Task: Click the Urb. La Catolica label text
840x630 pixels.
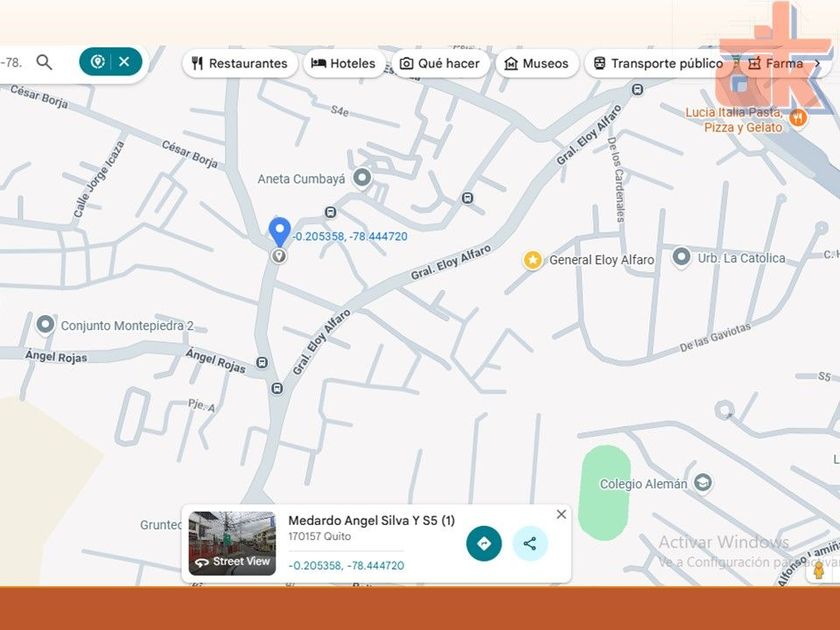Action: click(x=741, y=258)
